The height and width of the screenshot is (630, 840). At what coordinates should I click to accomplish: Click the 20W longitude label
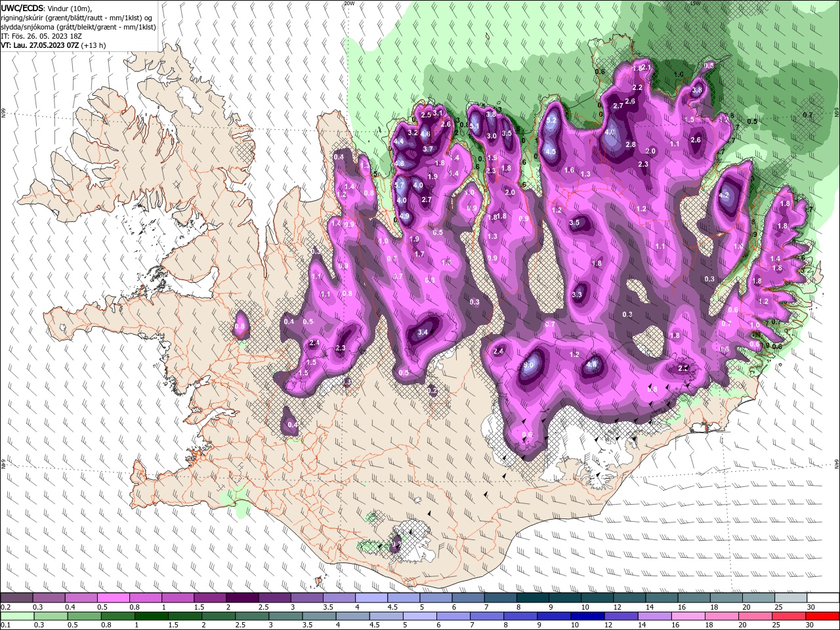[349, 3]
